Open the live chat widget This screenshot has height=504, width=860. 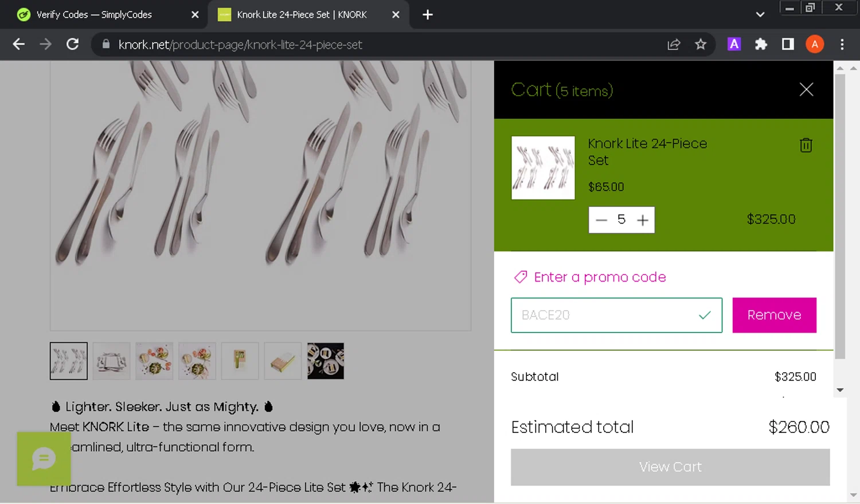coord(44,459)
